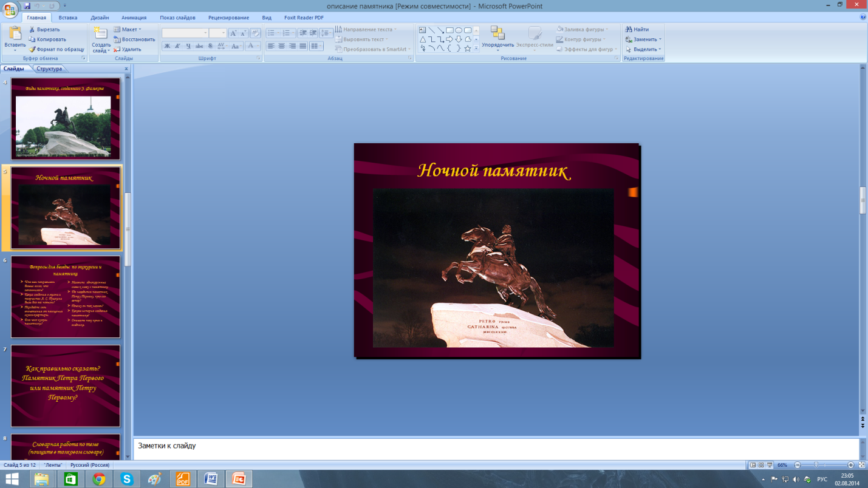Screen dimensions: 868x488
Task: Open Заливка фигуры dropdown
Action: (582, 29)
